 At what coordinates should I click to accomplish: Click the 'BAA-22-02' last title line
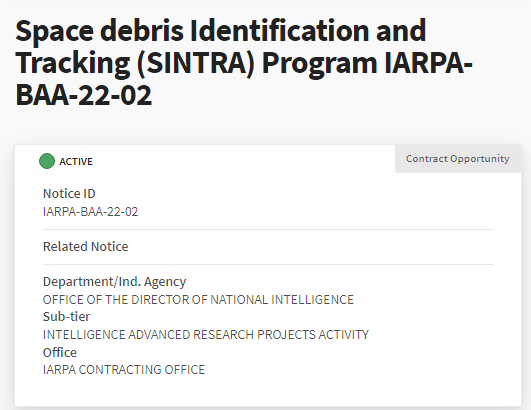84,95
